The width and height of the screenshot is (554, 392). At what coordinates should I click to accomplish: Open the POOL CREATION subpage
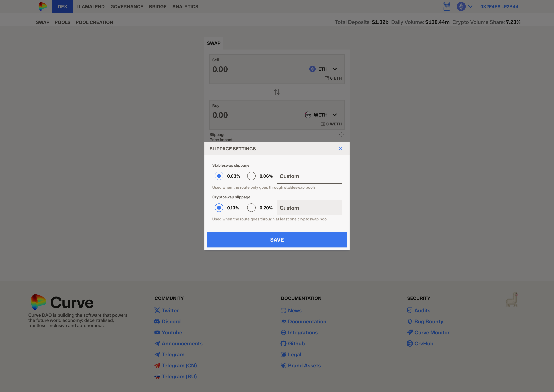[x=94, y=22]
